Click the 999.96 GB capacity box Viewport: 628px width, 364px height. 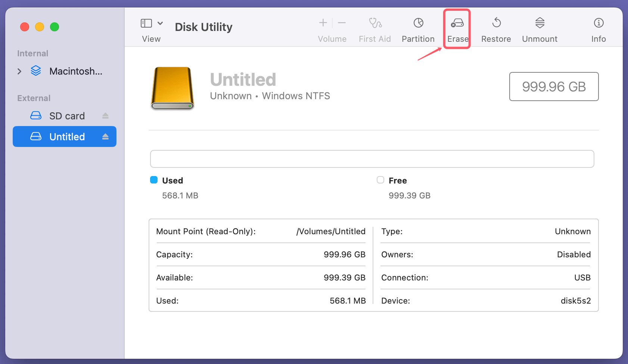pos(554,87)
